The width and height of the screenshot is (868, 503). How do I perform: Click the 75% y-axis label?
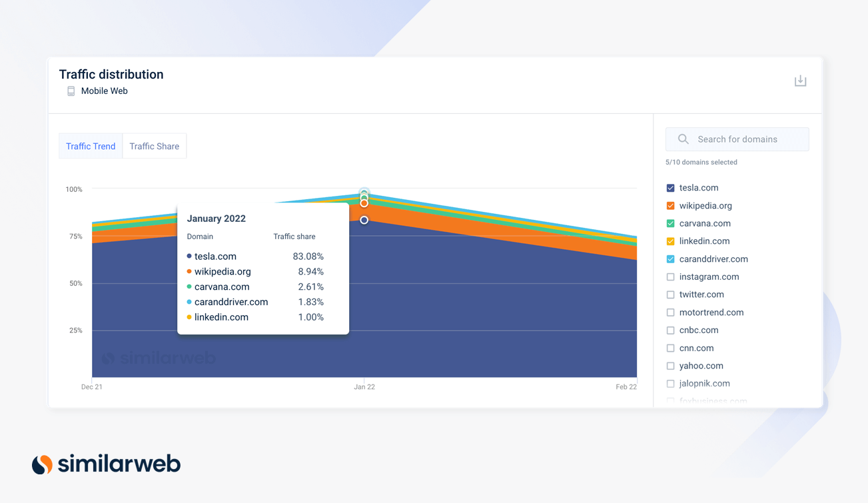[76, 237]
